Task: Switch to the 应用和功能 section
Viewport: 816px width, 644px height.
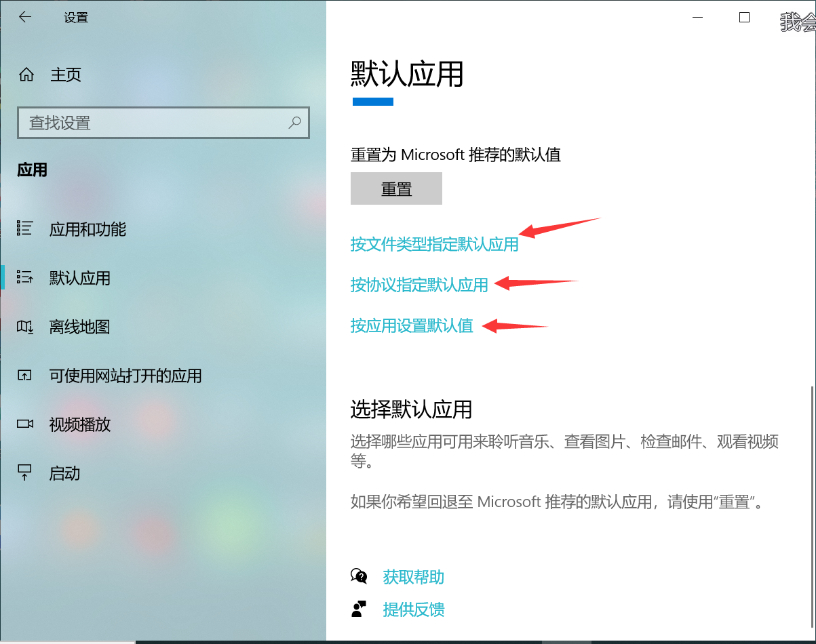Action: click(x=88, y=229)
